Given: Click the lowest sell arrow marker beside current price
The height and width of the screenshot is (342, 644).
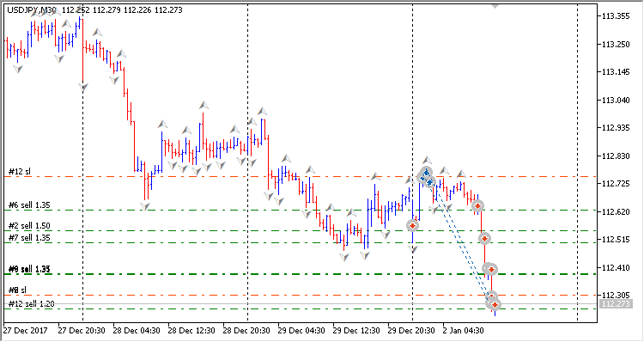Looking at the screenshot, I should 495,304.
